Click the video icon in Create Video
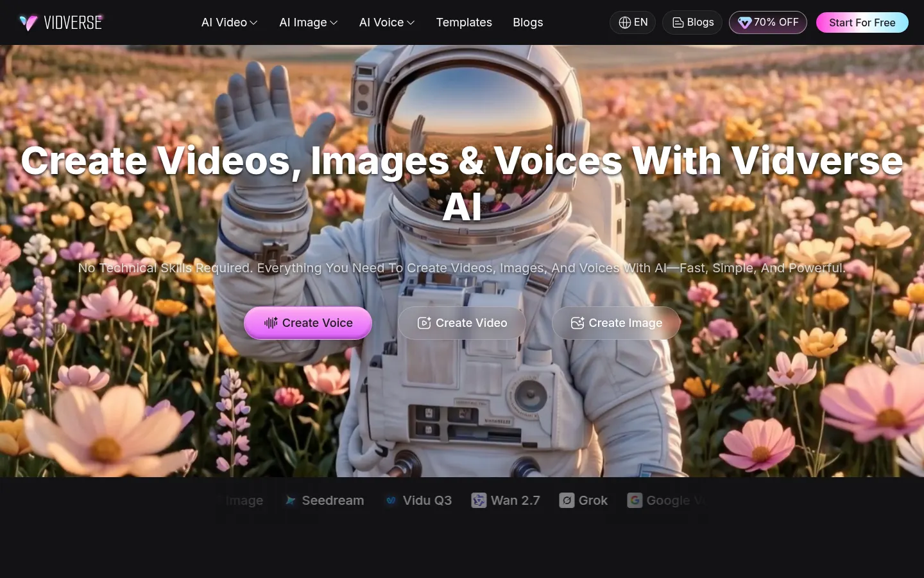The image size is (924, 578). (x=424, y=323)
